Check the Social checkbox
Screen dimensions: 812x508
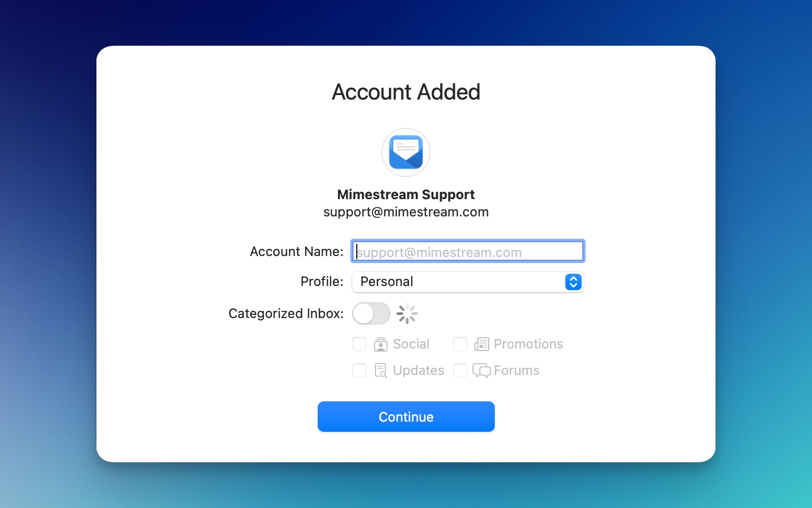coord(359,344)
